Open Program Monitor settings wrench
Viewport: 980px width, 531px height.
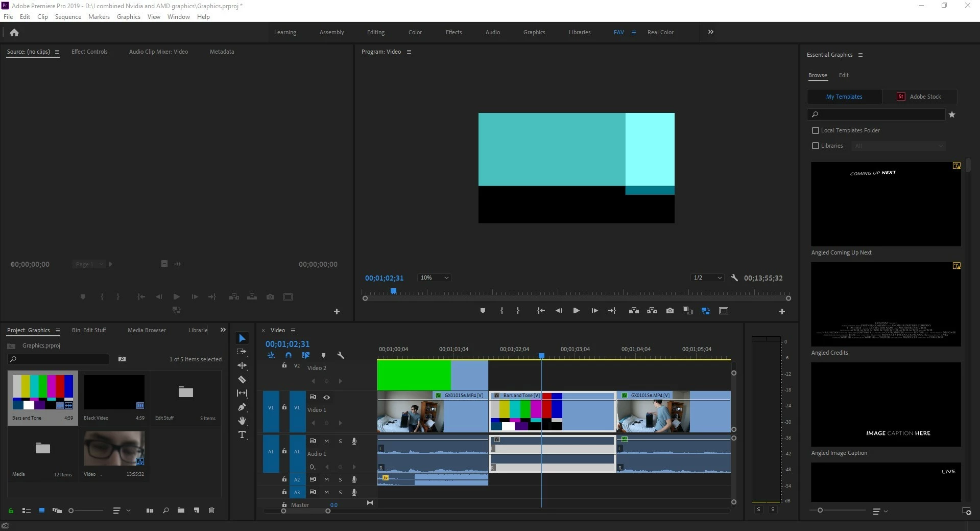(734, 278)
